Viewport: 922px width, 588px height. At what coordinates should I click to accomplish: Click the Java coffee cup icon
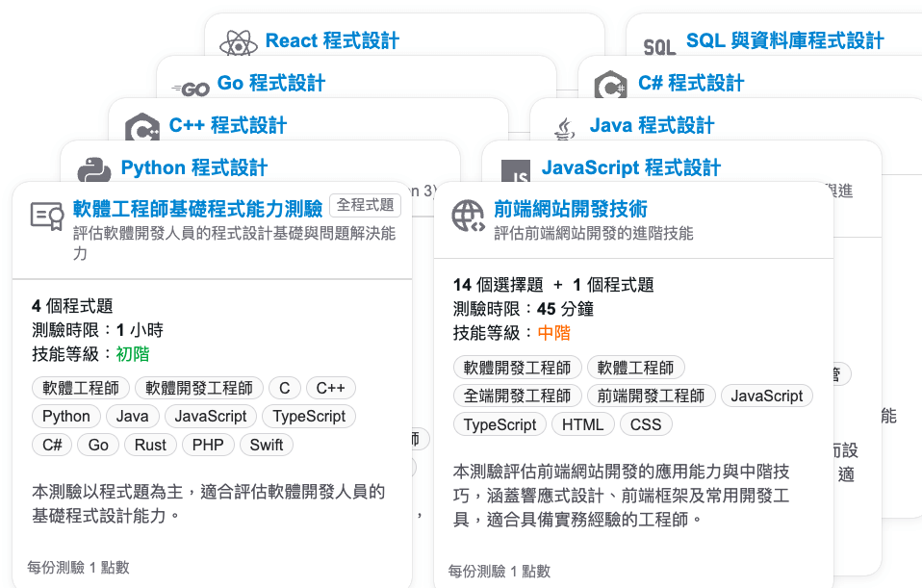click(x=564, y=129)
